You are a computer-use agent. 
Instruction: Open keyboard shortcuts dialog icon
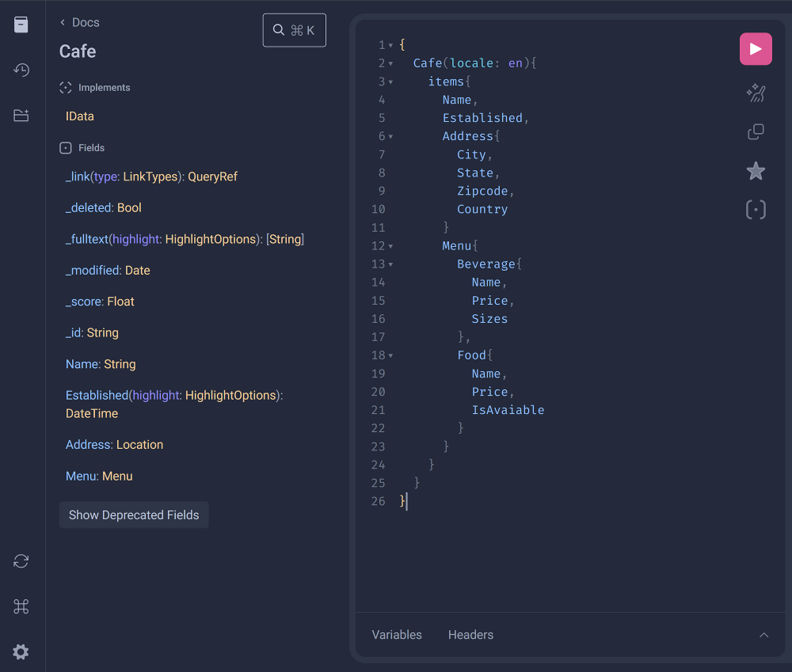click(x=21, y=606)
